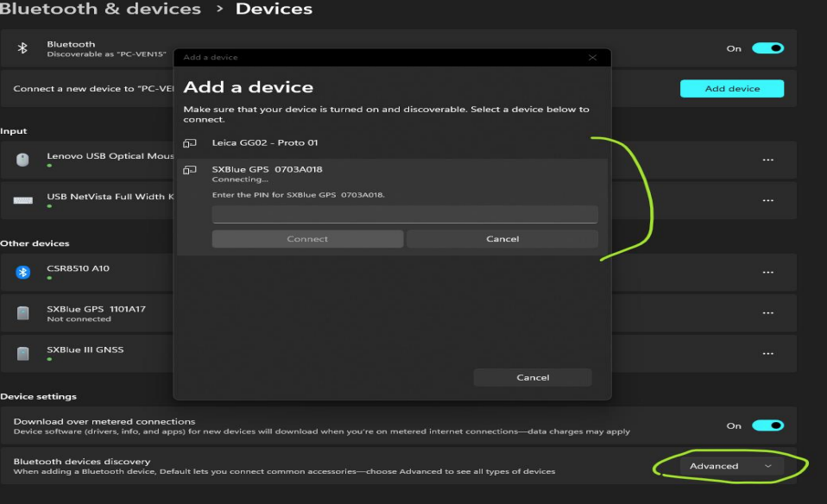The image size is (827, 504).
Task: Go back to Bluetooth & devices breadcrumb
Action: [100, 9]
